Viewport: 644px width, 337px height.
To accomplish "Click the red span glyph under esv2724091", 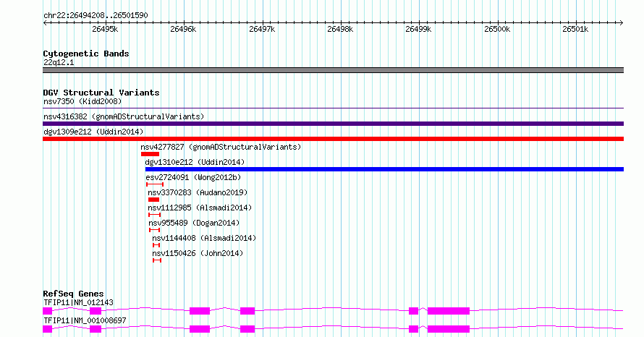I will click(155, 184).
